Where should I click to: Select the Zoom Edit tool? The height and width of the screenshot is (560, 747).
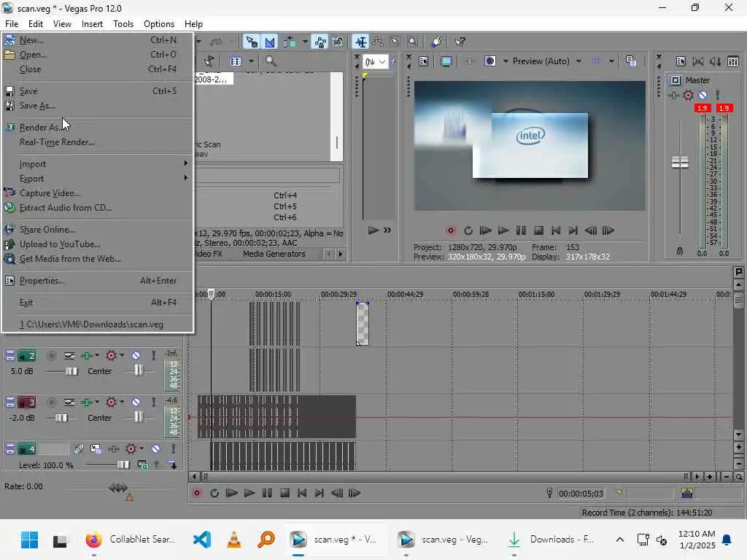click(413, 42)
